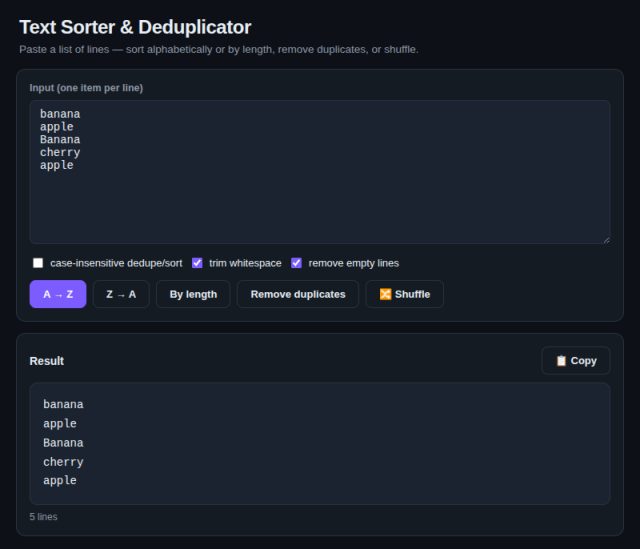The width and height of the screenshot is (640, 549).
Task: Sort lines By length
Action: pyautogui.click(x=193, y=294)
